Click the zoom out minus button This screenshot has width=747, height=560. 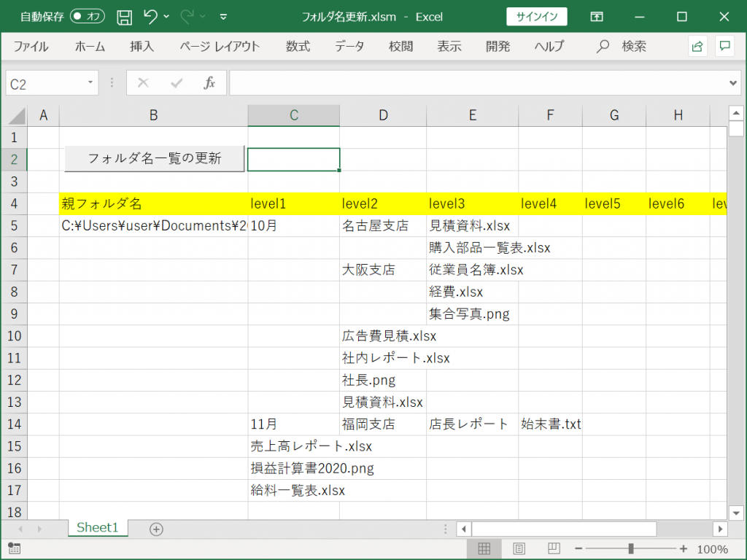(x=578, y=548)
